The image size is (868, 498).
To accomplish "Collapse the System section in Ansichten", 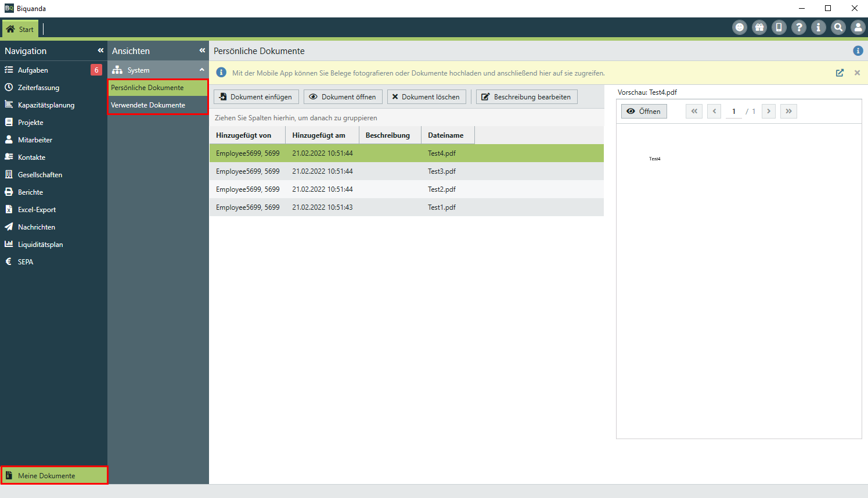I will 202,70.
